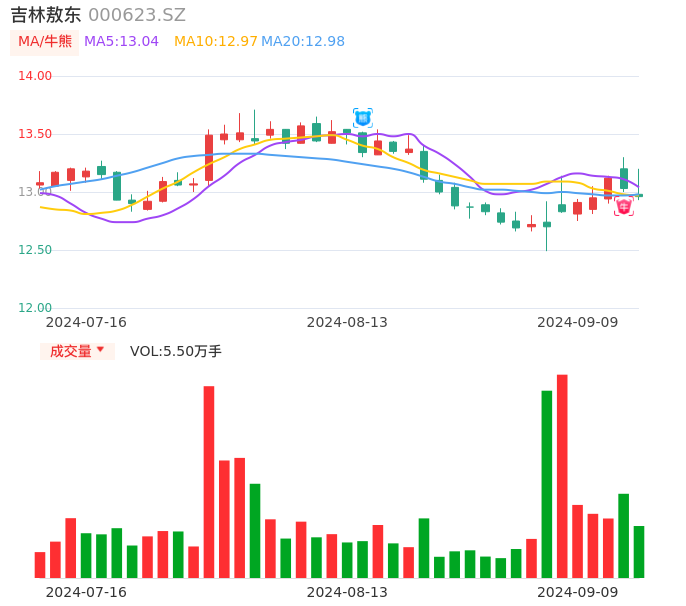Click the 2024-07-16 date under volume chart

(x=86, y=592)
